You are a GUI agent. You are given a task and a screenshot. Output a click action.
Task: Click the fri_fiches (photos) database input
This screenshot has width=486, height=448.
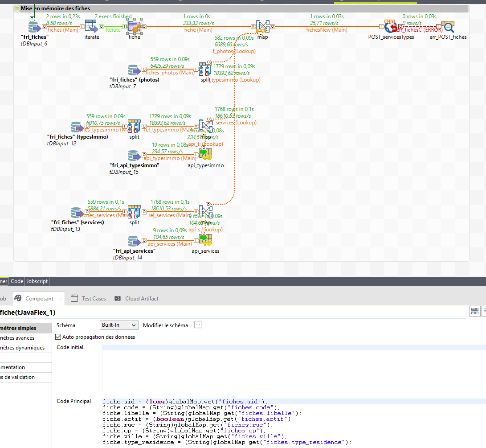point(134,70)
